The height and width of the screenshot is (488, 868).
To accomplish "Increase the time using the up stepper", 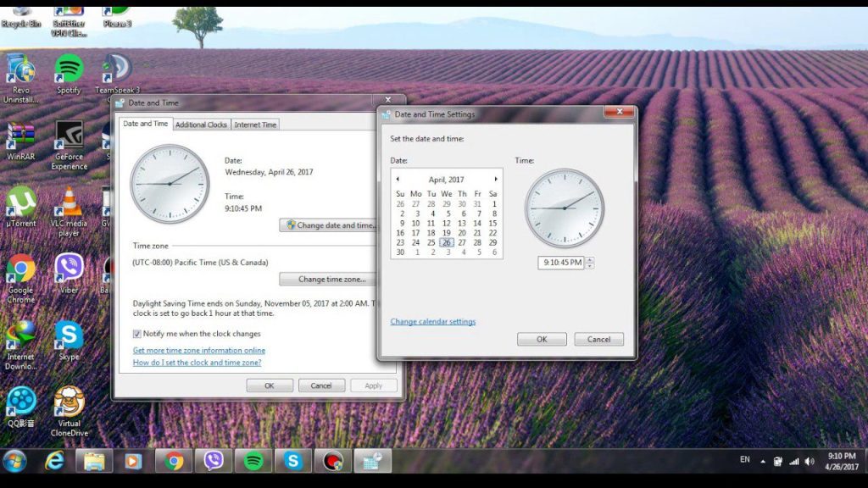I will pos(590,259).
